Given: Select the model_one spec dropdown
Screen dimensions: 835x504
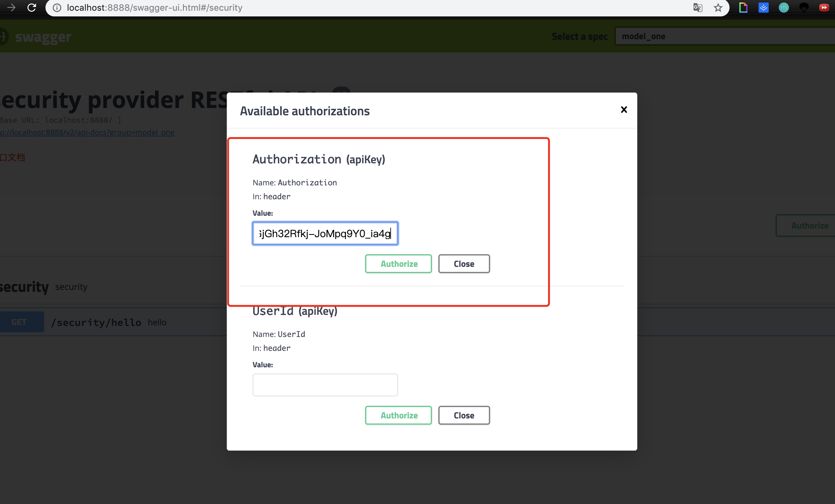Looking at the screenshot, I should (722, 37).
